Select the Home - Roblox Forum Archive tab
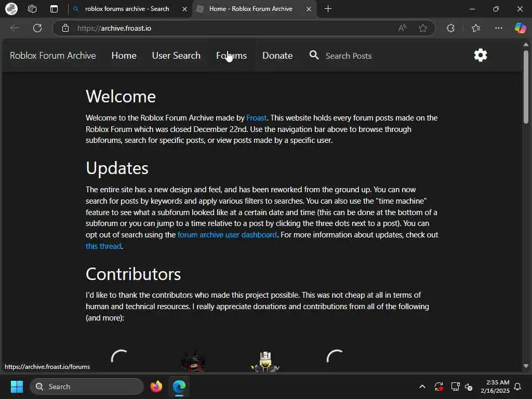Viewport: 532px width, 399px height. (255, 9)
